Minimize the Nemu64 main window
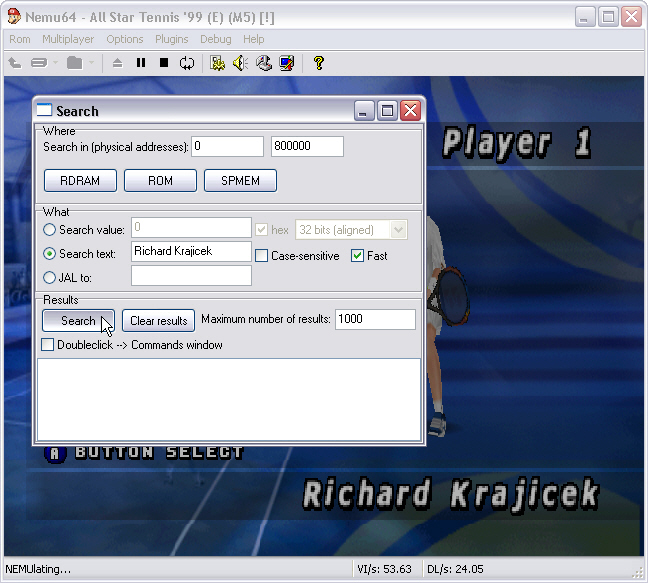Viewport: 648px width, 583px height. 585,17
